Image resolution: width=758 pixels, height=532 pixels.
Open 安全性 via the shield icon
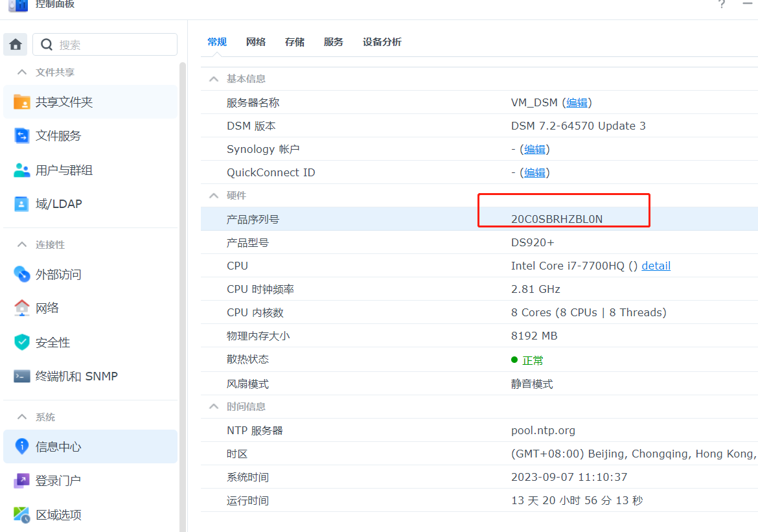click(22, 342)
